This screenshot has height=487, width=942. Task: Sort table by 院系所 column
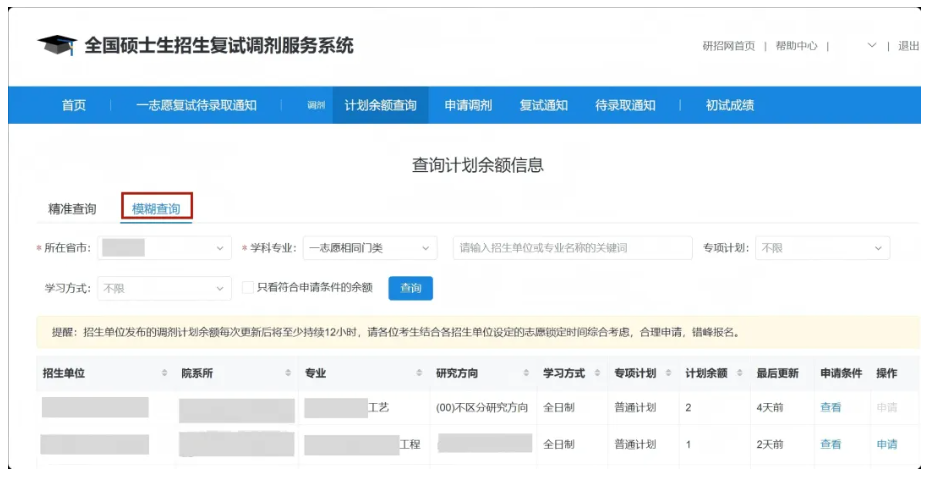point(288,373)
